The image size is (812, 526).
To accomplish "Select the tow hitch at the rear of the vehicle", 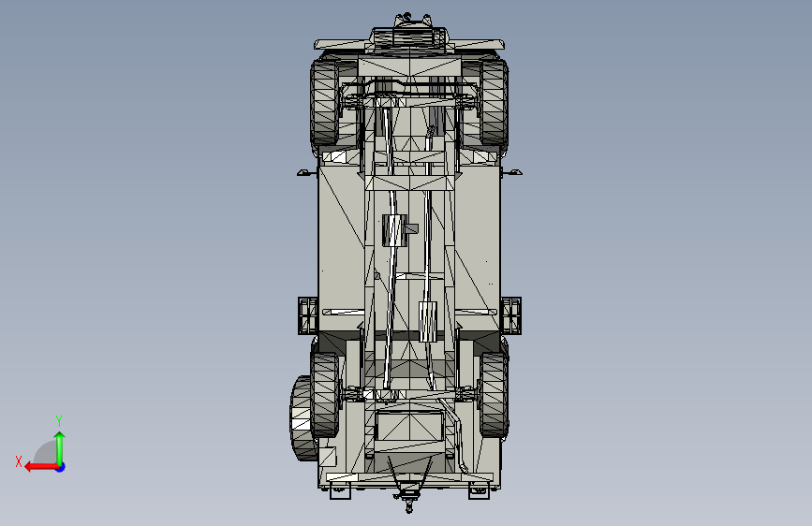I will [409, 496].
